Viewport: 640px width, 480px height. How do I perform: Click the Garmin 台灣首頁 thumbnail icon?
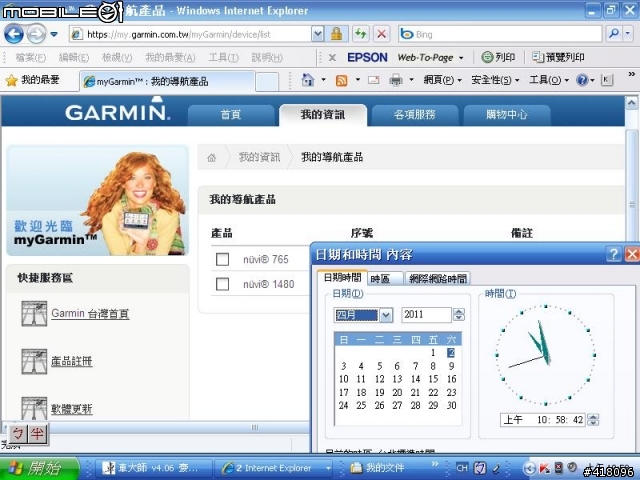pyautogui.click(x=34, y=313)
